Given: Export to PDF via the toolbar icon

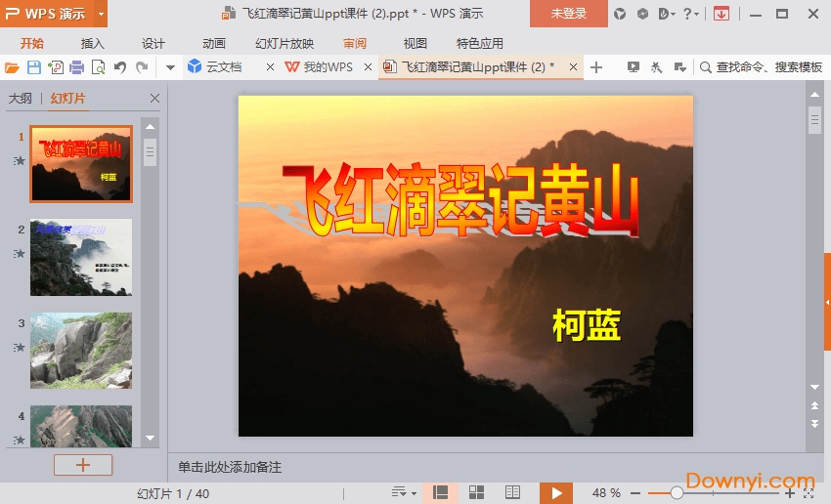Looking at the screenshot, I should click(x=56, y=67).
